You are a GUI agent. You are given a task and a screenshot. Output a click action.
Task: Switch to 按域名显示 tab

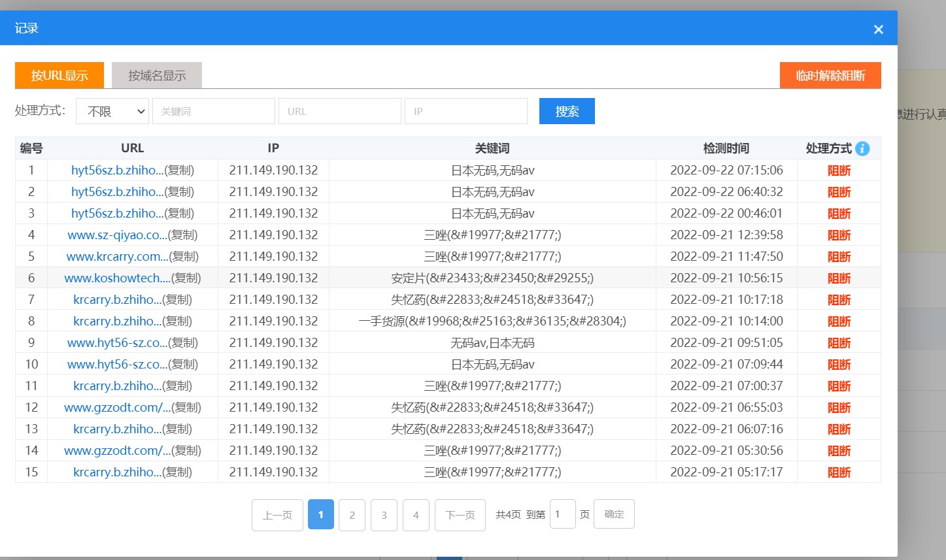tap(157, 75)
